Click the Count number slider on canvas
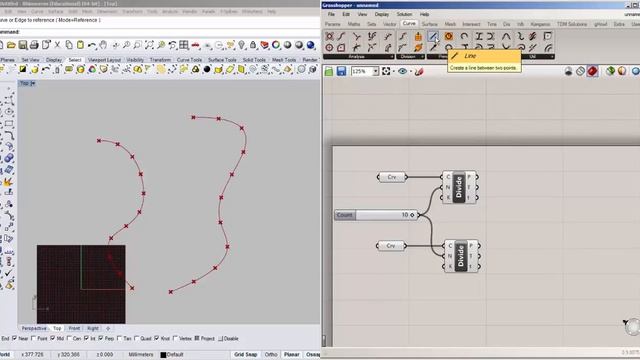This screenshot has width=640, height=360. (x=376, y=215)
